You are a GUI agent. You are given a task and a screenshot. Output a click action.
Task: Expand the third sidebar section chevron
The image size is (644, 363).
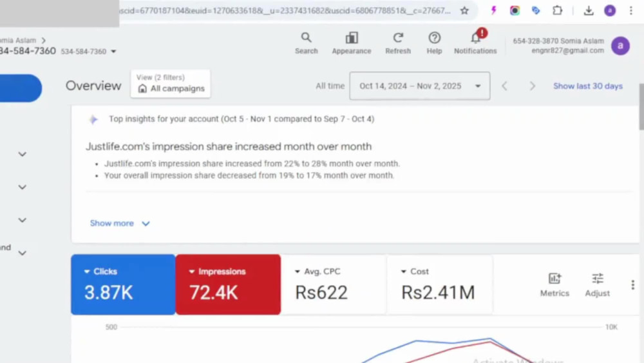click(x=22, y=220)
